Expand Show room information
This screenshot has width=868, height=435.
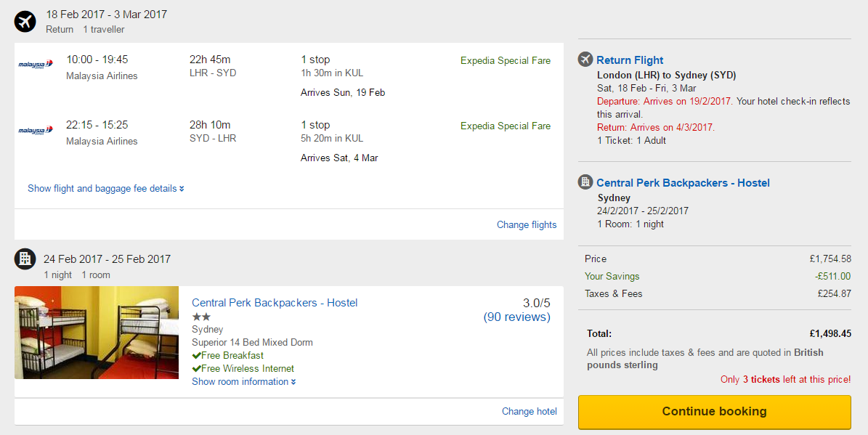[243, 382]
